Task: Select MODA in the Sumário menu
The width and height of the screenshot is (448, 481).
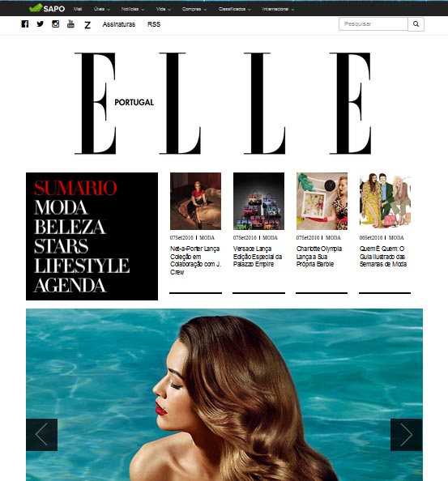Action: tap(61, 207)
